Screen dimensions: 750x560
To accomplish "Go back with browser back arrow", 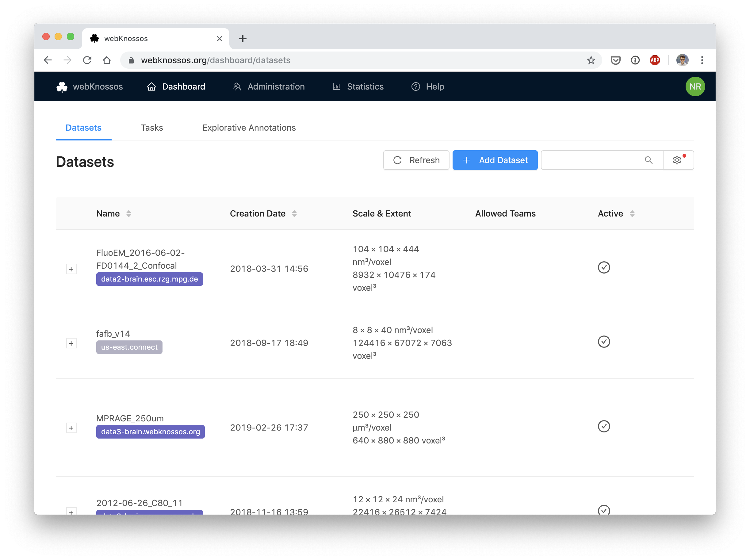I will [x=48, y=60].
